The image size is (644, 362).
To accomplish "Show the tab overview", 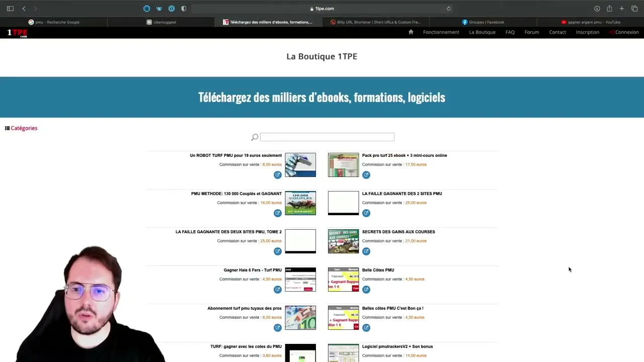I will click(x=634, y=9).
